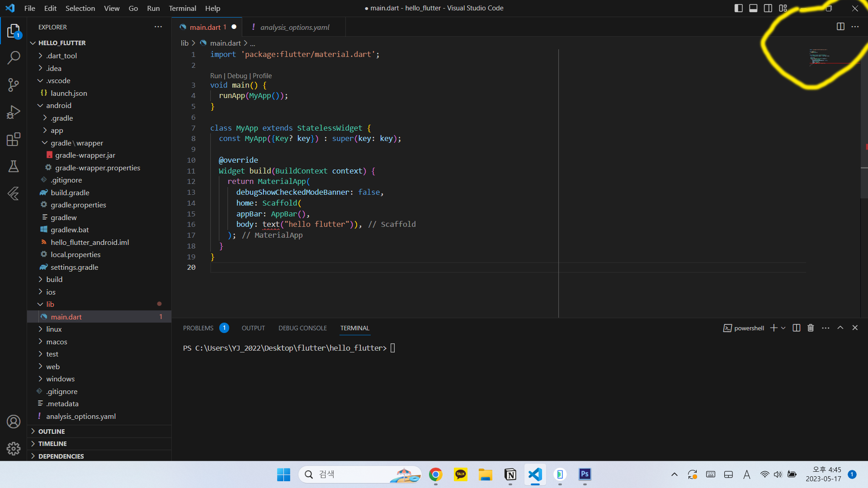This screenshot has height=488, width=868.
Task: Customize layout from title bar
Action: tap(783, 8)
